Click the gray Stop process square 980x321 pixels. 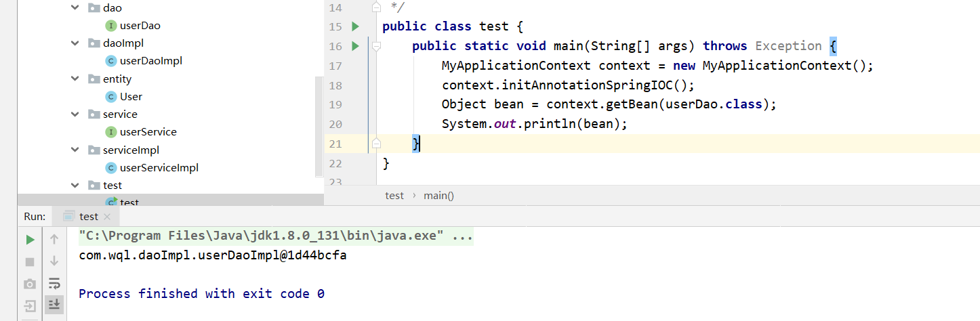(x=30, y=261)
